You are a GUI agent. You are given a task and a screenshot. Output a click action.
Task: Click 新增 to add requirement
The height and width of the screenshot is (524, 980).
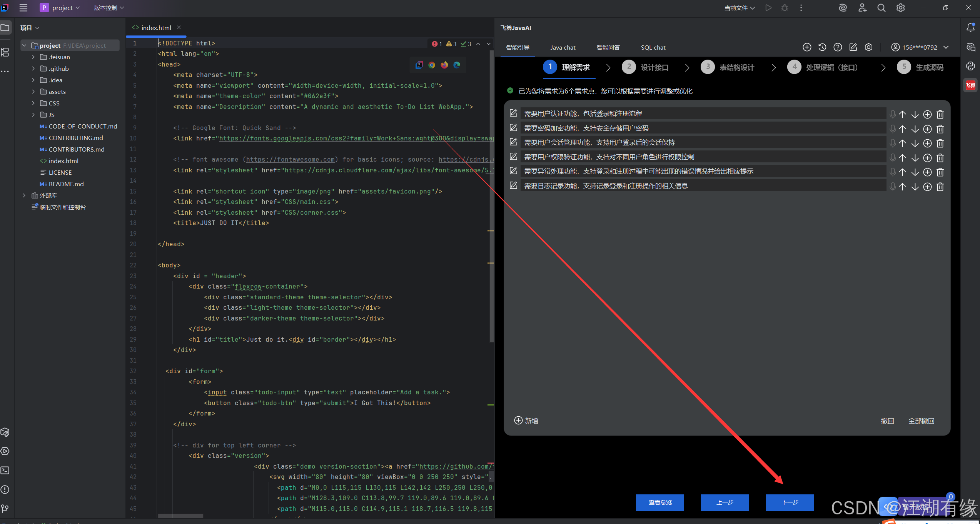(526, 421)
